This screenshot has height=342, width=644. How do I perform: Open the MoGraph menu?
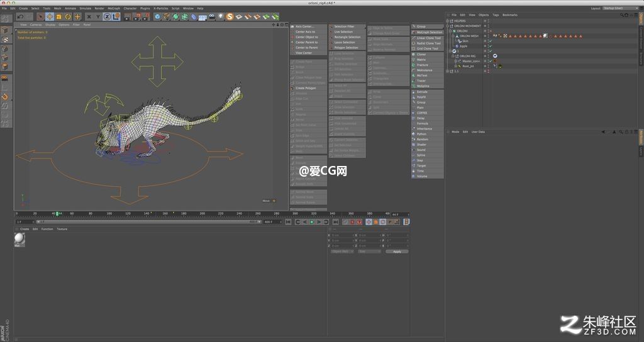114,8
